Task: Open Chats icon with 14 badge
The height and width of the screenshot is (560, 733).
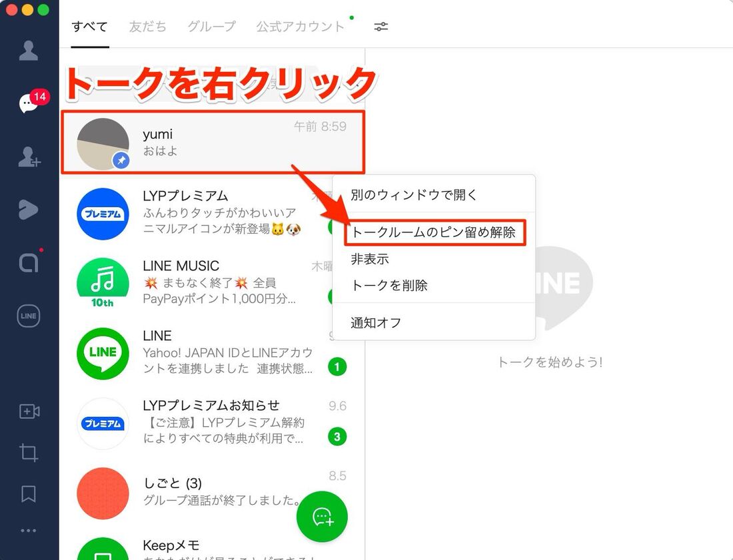Action: [29, 104]
